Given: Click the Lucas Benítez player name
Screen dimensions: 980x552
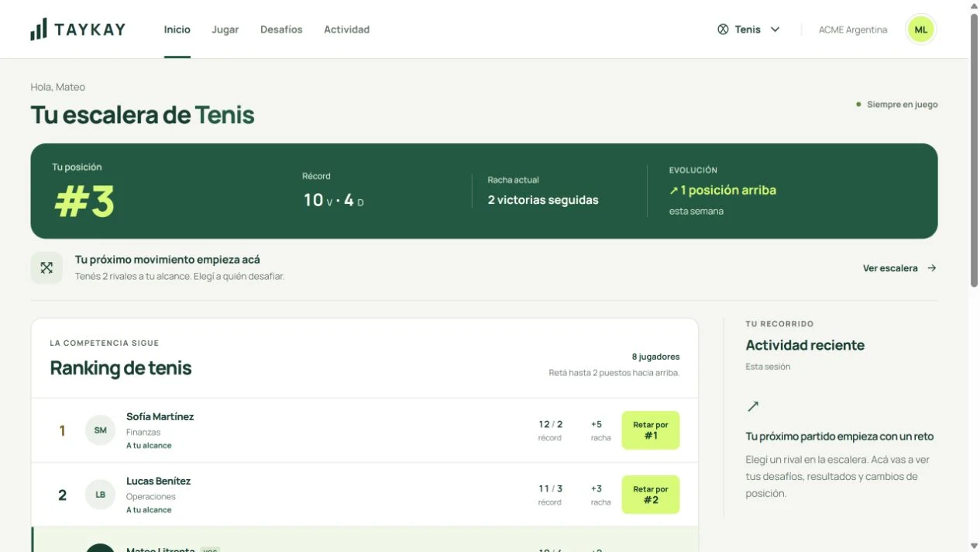Looking at the screenshot, I should pos(158,481).
